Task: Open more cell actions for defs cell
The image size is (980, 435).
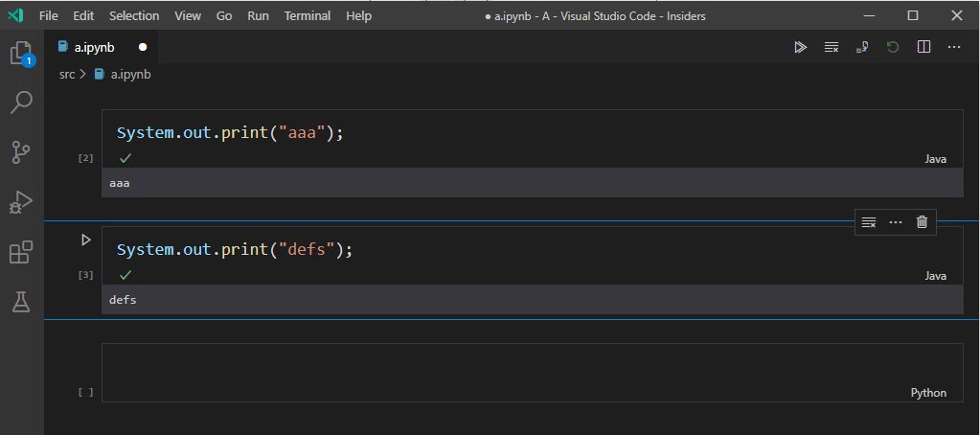Action: [x=896, y=222]
